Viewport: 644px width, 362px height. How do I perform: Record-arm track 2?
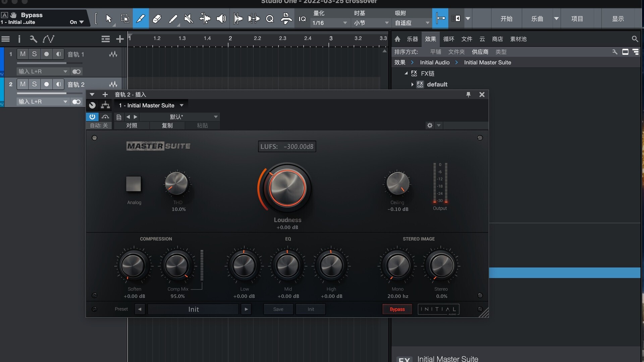[x=46, y=84]
